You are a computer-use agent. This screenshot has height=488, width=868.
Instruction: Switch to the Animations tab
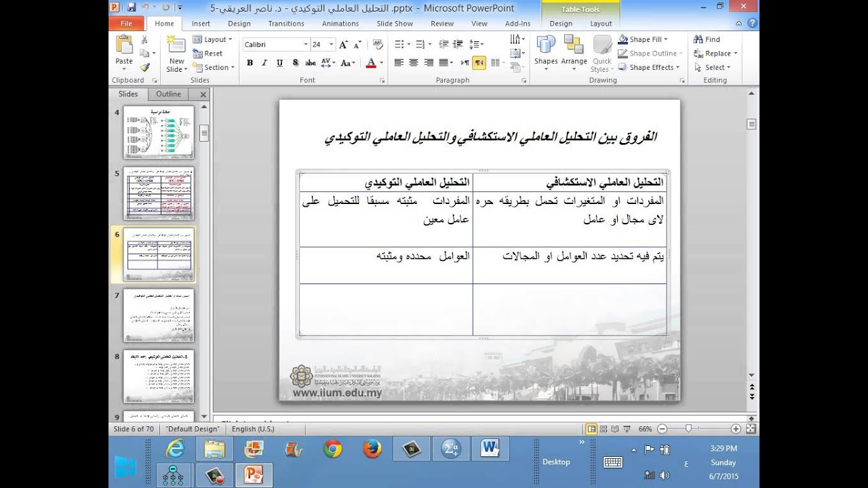340,23
